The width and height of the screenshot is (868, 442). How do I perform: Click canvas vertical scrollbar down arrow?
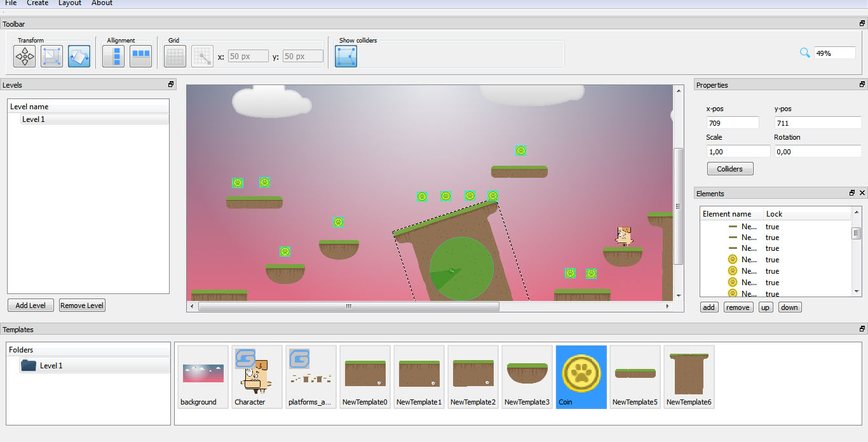(678, 295)
